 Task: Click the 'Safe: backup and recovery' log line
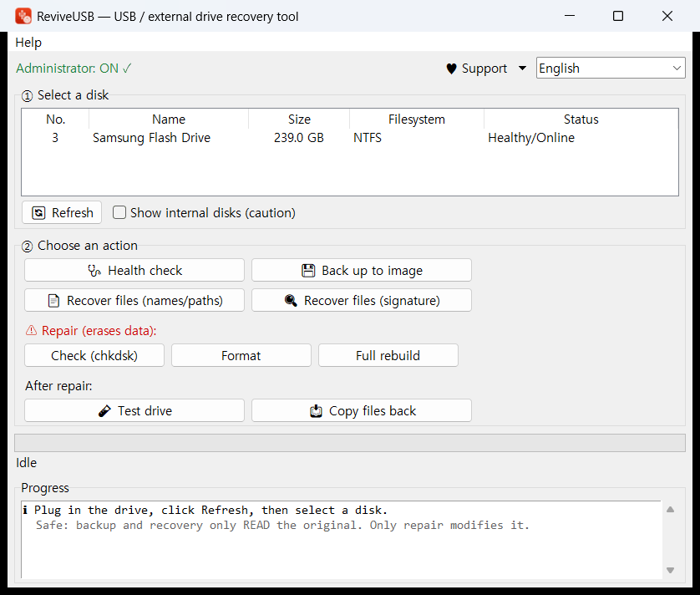[x=282, y=526]
